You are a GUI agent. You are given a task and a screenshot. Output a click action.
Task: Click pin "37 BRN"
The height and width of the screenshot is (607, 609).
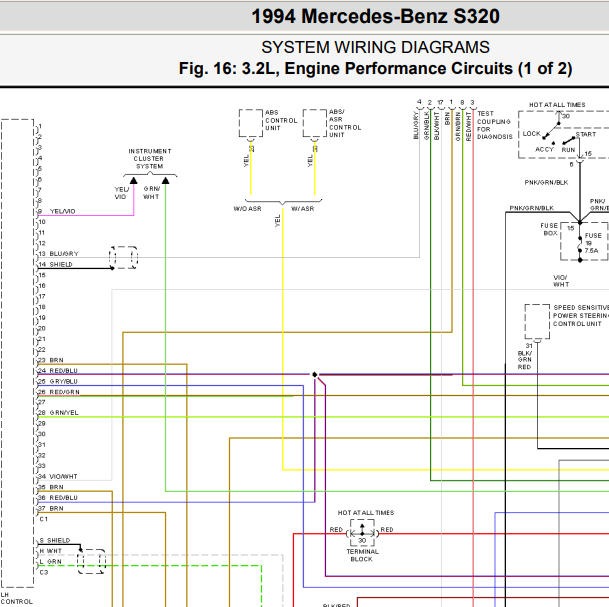pyautogui.click(x=50, y=508)
